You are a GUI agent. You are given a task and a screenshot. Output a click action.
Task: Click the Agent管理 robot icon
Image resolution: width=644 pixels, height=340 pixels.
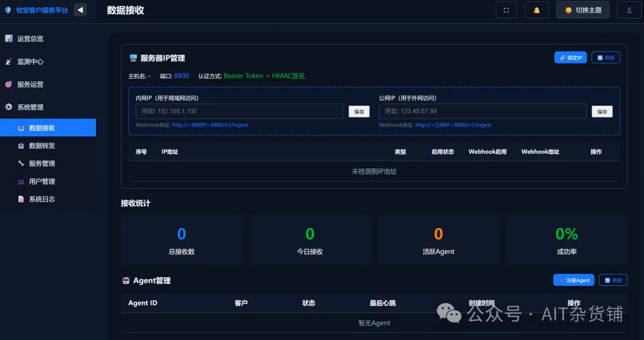pos(126,280)
